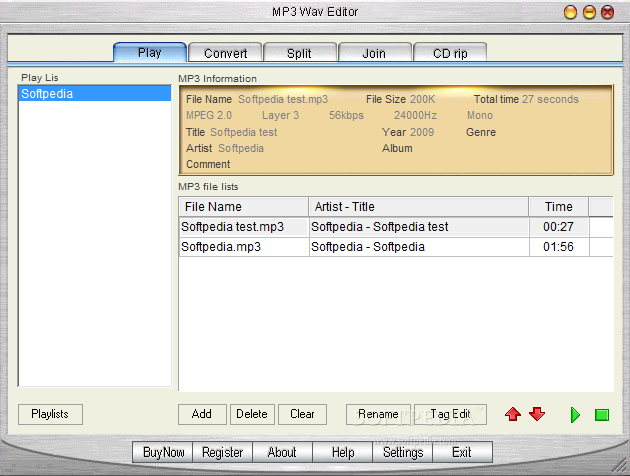Exit the application
The image size is (630, 476).
pos(462,452)
